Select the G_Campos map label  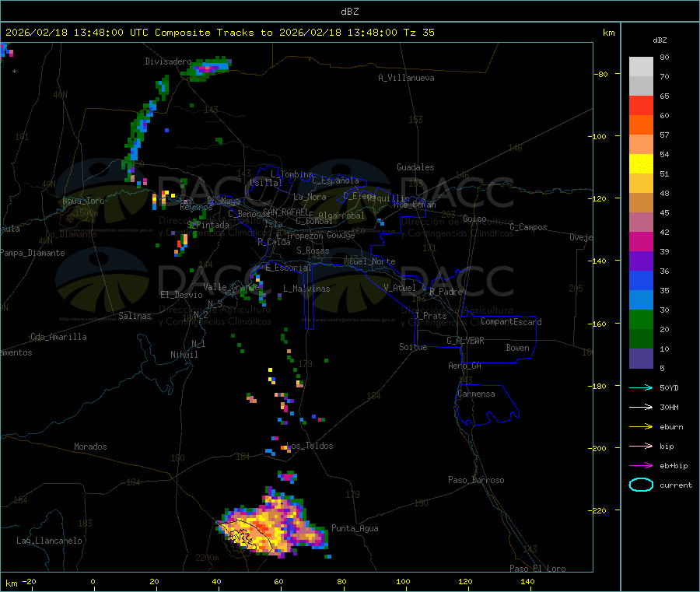(x=528, y=227)
